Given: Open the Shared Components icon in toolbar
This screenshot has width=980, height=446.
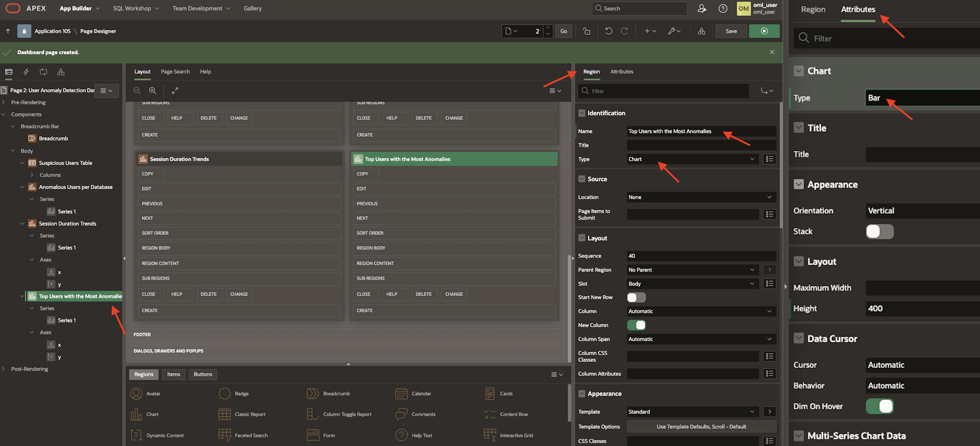Looking at the screenshot, I should 701,31.
